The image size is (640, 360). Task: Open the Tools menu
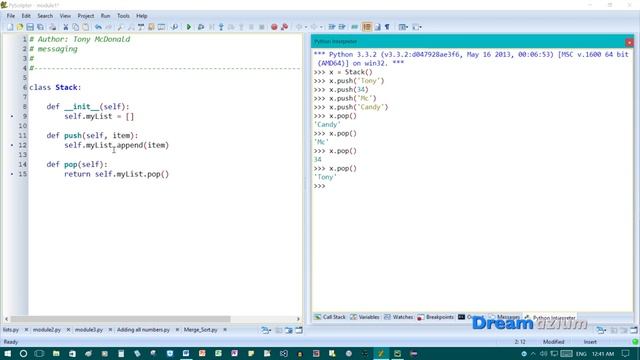pyautogui.click(x=123, y=16)
